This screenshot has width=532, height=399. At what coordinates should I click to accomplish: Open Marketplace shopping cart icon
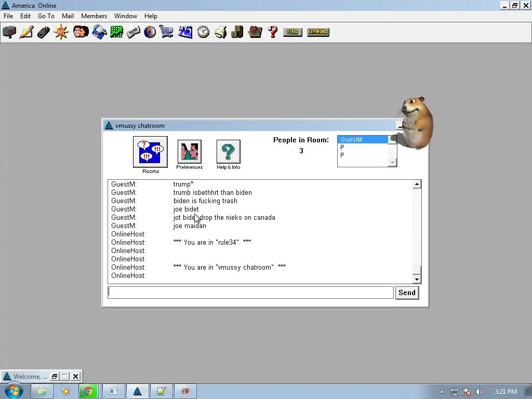click(x=167, y=32)
